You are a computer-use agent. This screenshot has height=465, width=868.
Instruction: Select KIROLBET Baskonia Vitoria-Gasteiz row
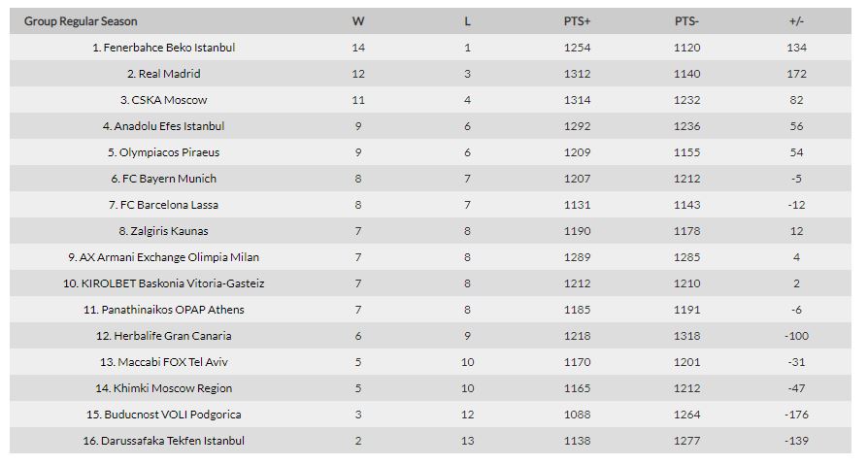click(430, 283)
